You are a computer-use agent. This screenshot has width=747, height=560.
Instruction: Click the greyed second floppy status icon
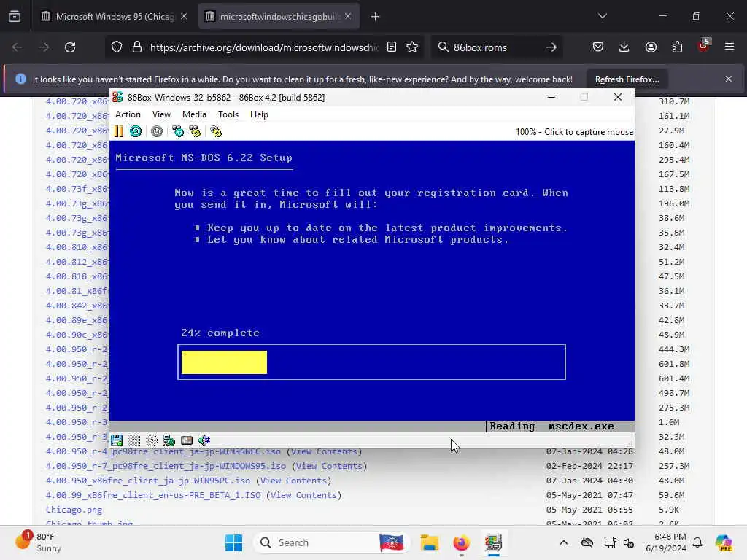pos(134,440)
